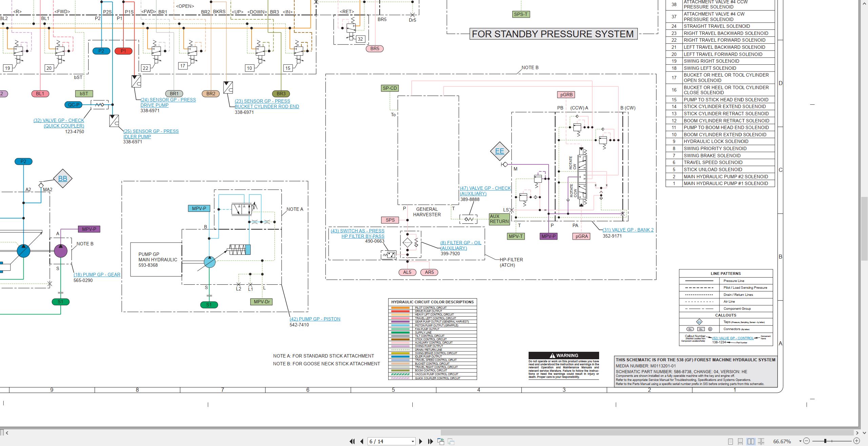Click 'NOTE A: FOR STANDARD STICK ATTACHMENT' text

323,356
